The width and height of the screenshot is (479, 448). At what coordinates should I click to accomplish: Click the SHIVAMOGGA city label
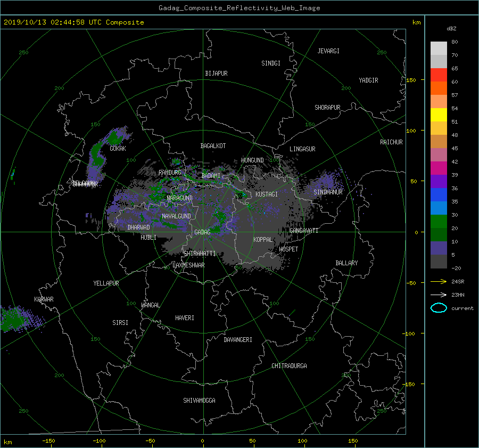199,400
